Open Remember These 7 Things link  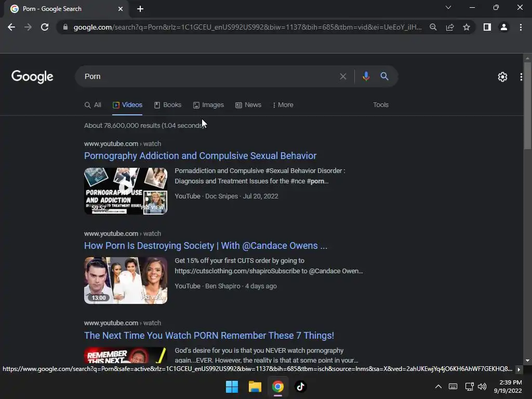pos(209,336)
